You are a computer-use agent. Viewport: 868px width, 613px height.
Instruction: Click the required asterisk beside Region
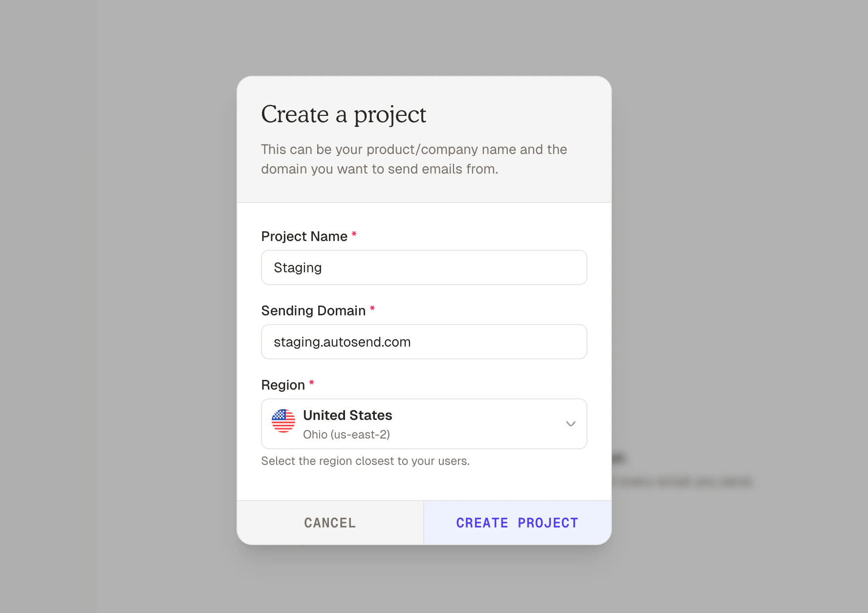[311, 384]
